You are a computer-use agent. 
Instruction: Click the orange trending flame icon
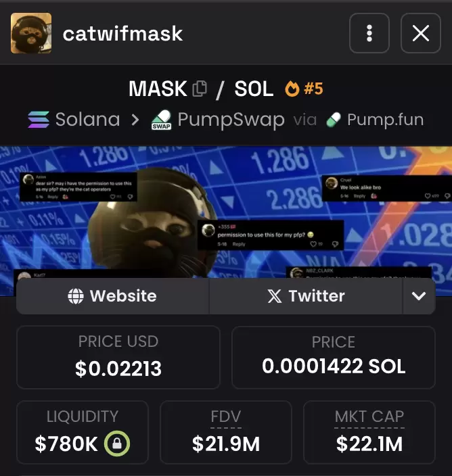point(292,89)
